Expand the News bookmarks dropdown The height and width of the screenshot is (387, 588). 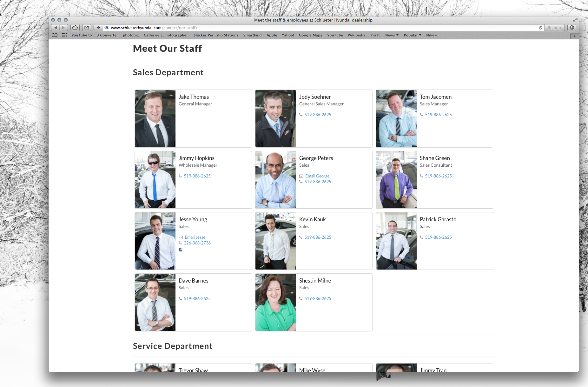click(x=392, y=35)
